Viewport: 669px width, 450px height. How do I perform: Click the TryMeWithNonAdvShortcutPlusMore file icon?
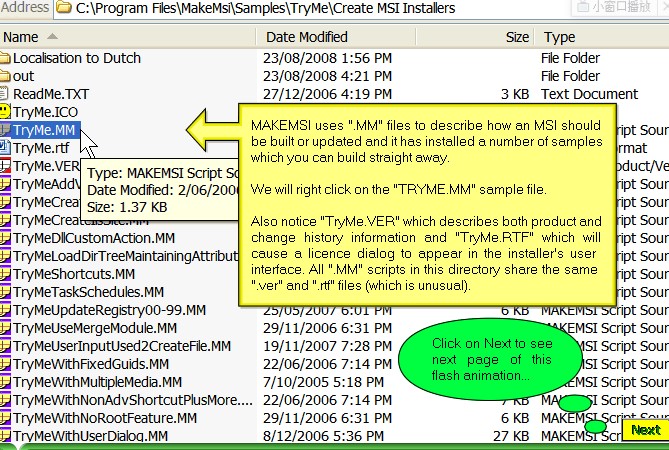[5, 400]
